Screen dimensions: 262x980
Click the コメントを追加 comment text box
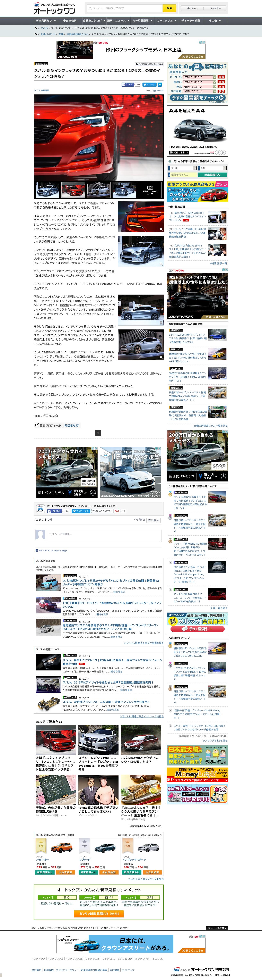[x=104, y=536]
